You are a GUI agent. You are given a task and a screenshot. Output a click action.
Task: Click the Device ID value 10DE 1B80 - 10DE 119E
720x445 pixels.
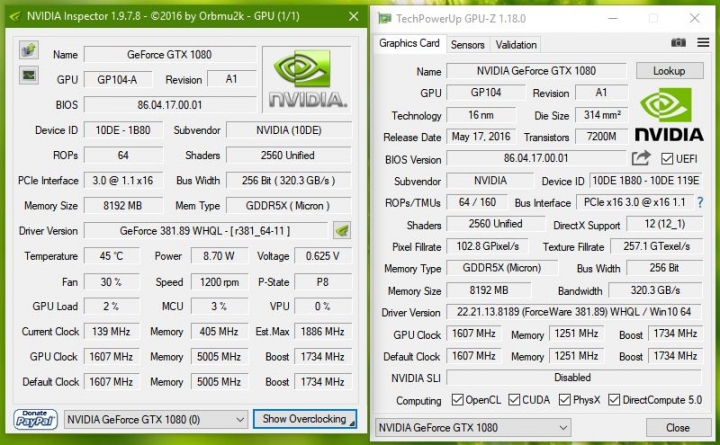(646, 180)
